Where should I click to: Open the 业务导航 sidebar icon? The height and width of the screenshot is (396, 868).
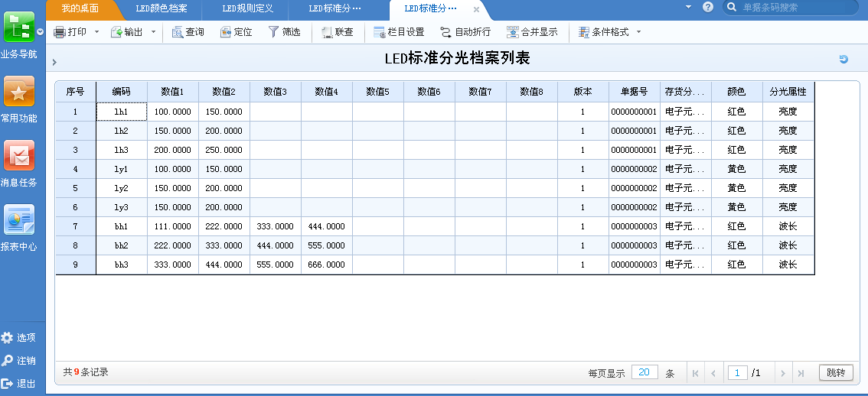(19, 28)
